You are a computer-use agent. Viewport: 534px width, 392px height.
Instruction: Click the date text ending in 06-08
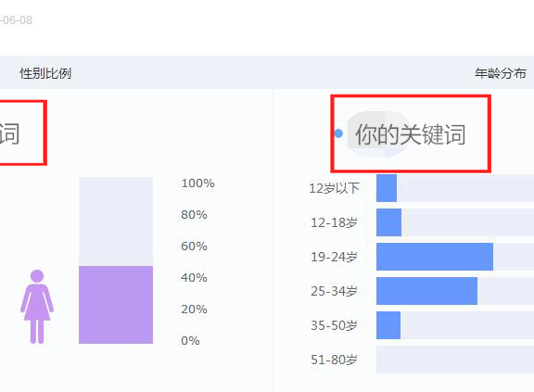click(17, 20)
